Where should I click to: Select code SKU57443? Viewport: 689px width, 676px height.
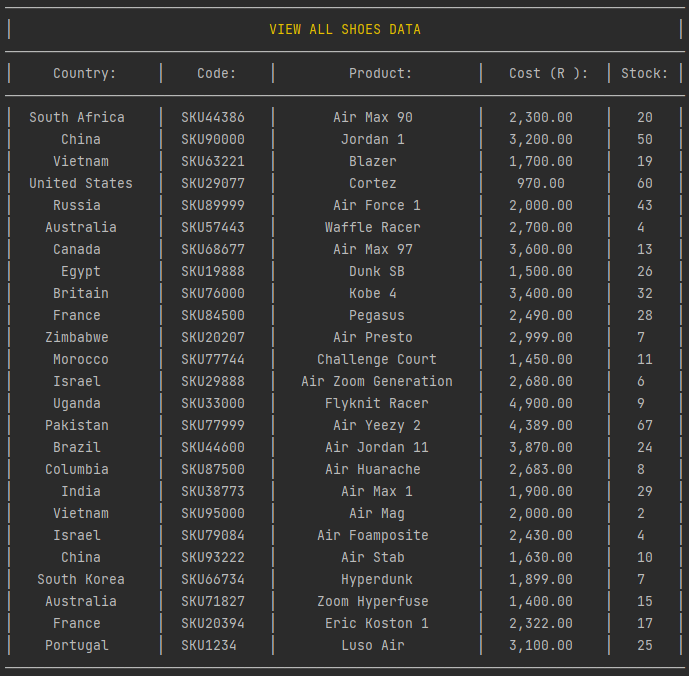[x=213, y=227]
